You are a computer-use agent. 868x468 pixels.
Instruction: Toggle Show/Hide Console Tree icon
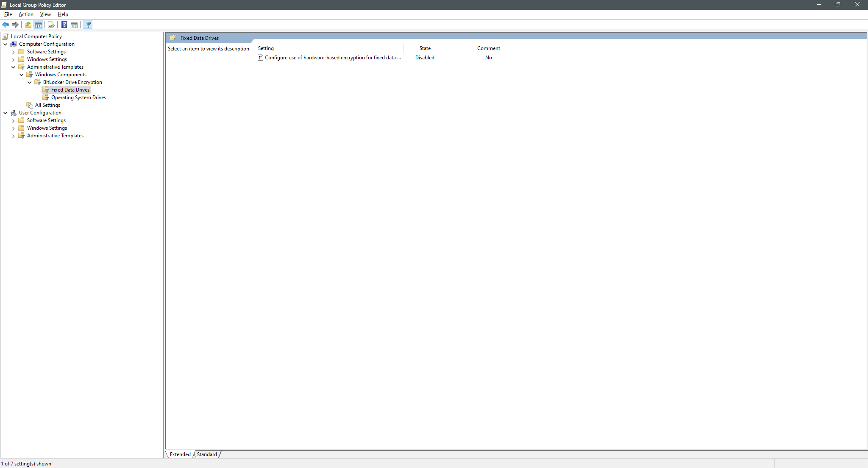[39, 25]
